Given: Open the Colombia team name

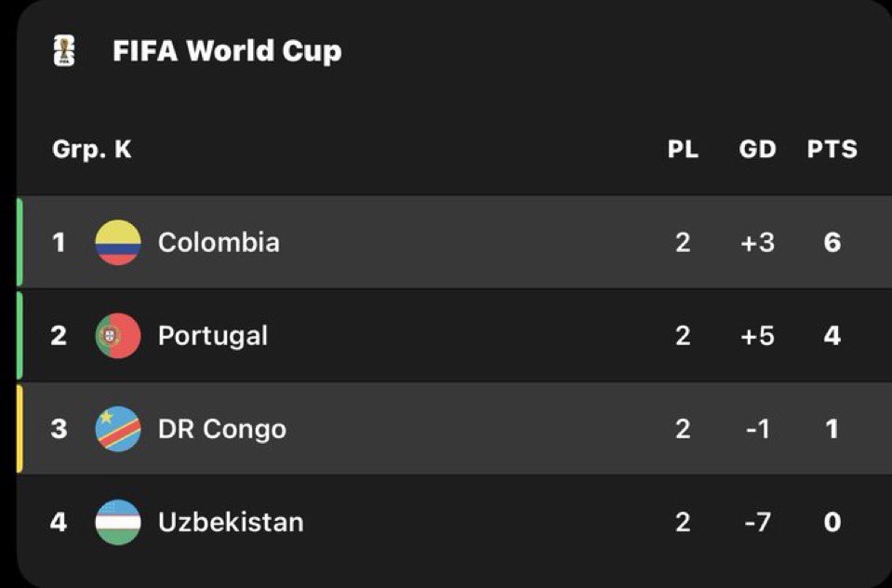Looking at the screenshot, I should 219,243.
